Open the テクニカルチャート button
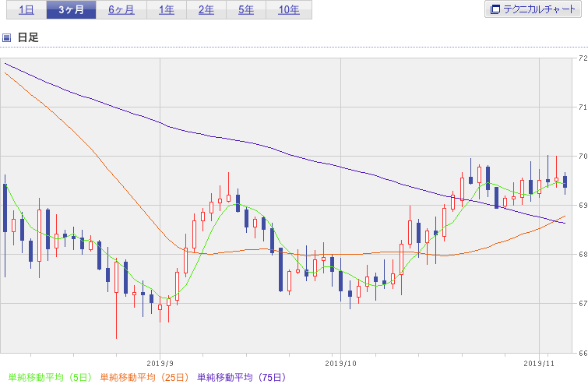588x384 pixels. coord(533,9)
